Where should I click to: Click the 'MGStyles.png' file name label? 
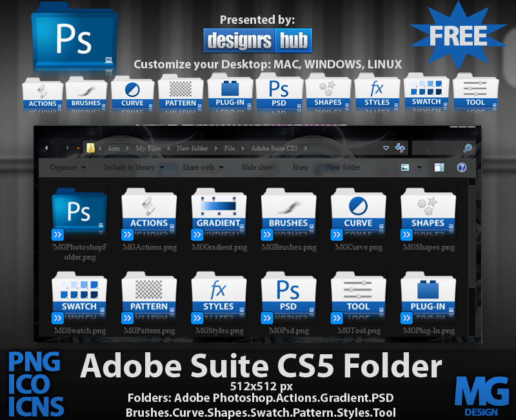(x=219, y=330)
